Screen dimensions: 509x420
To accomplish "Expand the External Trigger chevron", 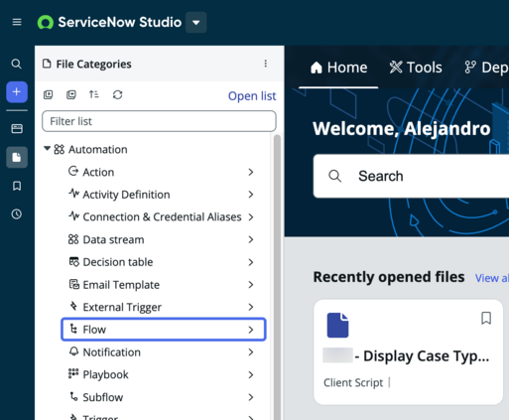I will point(251,307).
